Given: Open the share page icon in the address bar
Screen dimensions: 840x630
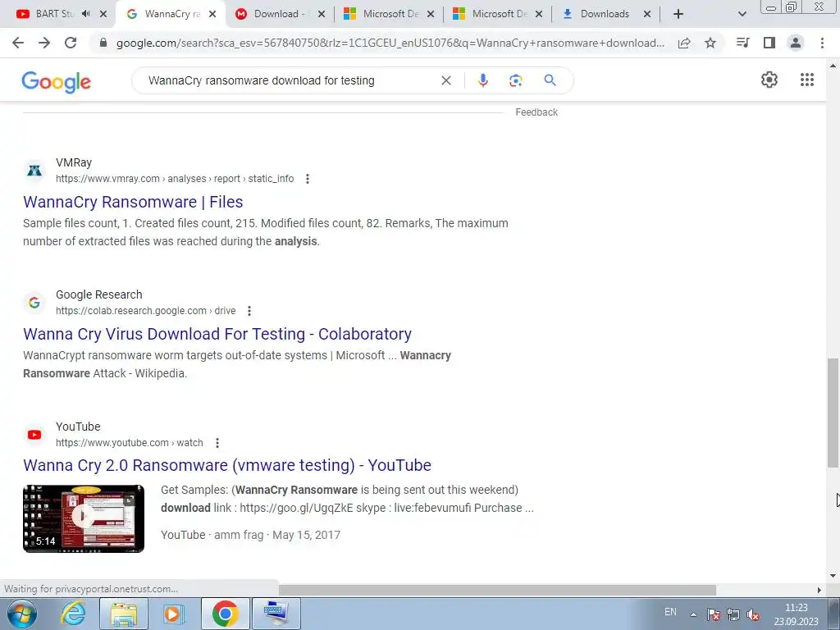Looking at the screenshot, I should (x=684, y=43).
